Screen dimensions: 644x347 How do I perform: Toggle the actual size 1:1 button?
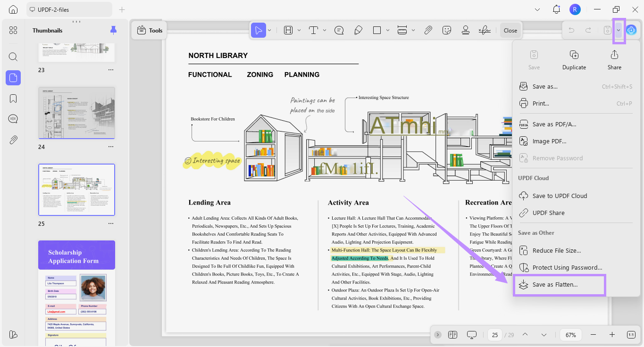coord(631,335)
